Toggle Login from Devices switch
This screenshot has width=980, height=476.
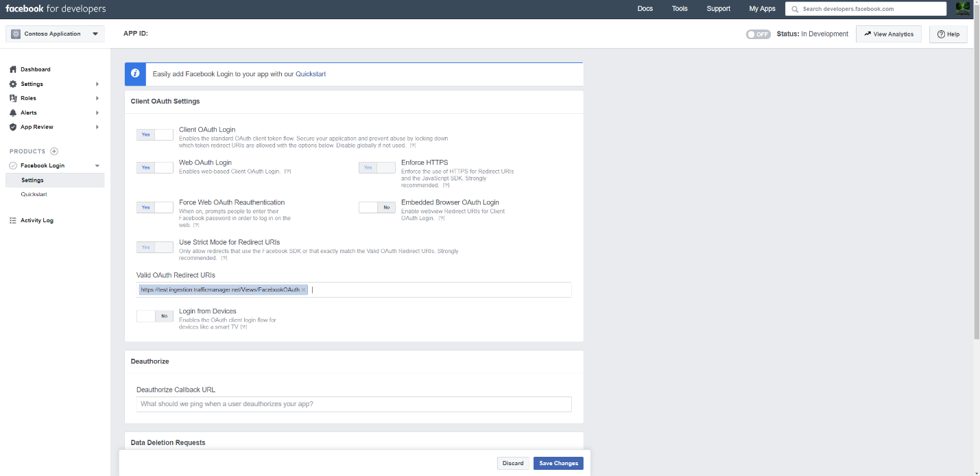[155, 316]
